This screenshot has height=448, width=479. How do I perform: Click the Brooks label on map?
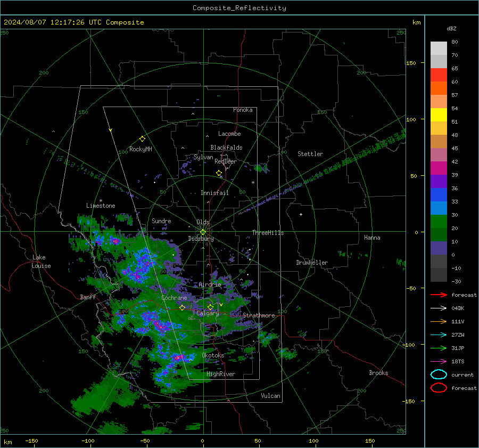pyautogui.click(x=378, y=373)
